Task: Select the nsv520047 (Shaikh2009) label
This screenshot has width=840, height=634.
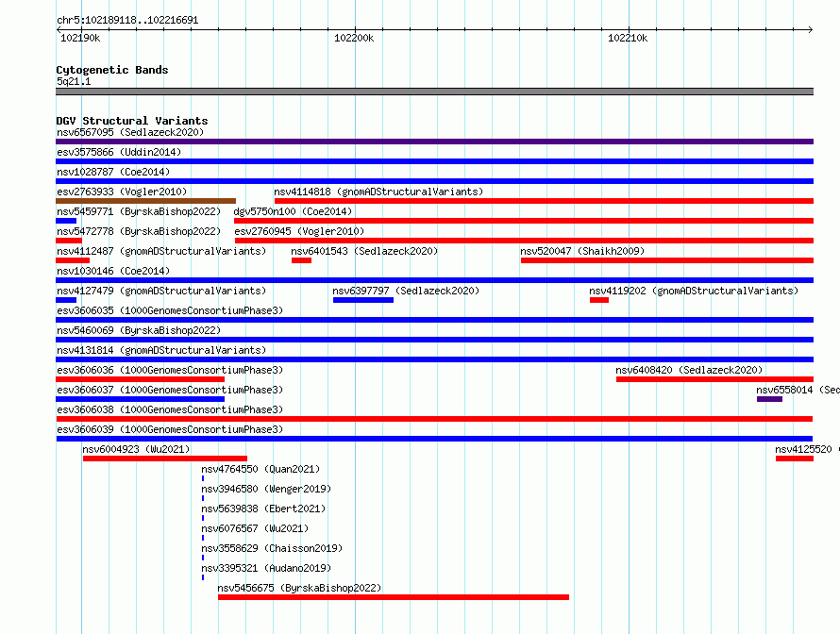Action: pyautogui.click(x=582, y=251)
